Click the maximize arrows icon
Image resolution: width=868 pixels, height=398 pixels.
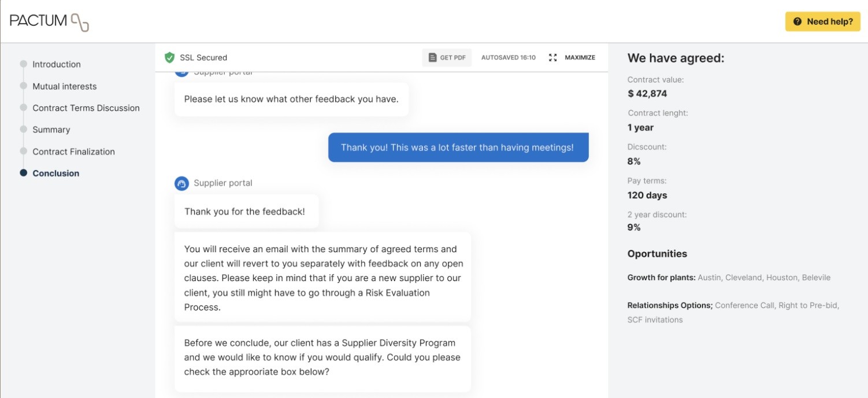coord(552,57)
